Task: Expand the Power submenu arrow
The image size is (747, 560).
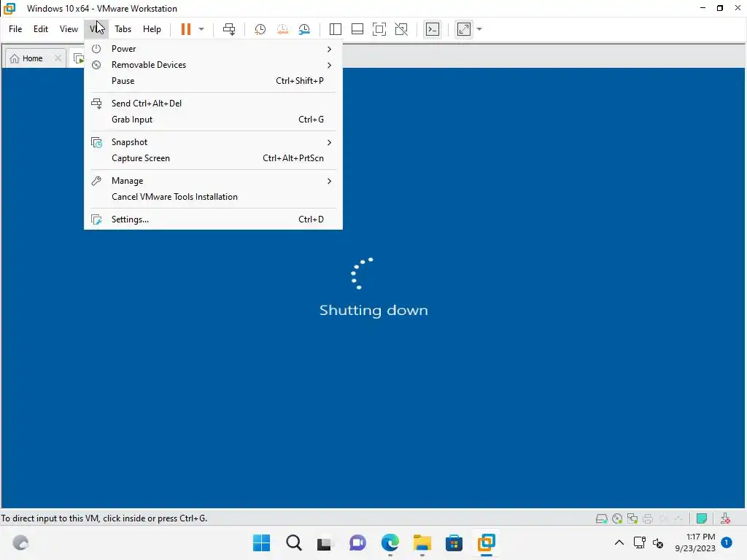Action: [329, 49]
